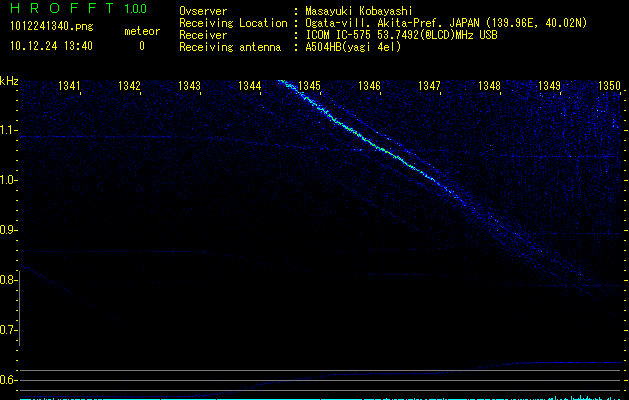The width and height of the screenshot is (629, 400).
Task: Click the Receiving Location label
Action: 233,23
